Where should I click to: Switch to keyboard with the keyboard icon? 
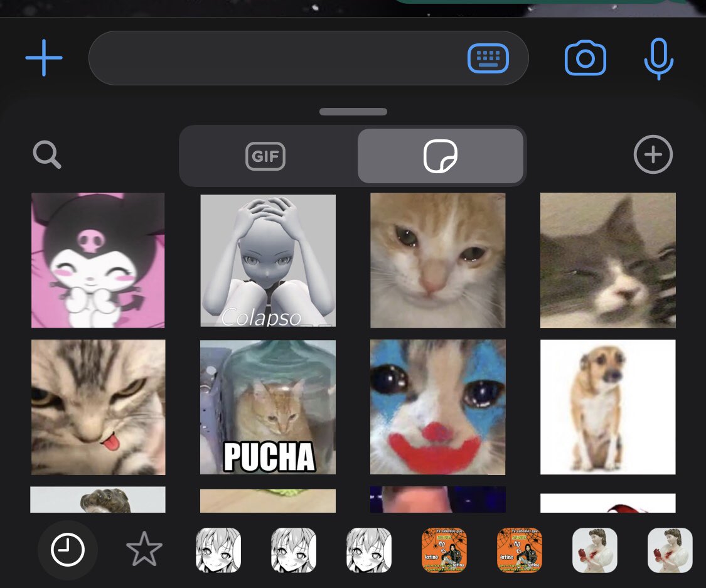[x=488, y=58]
